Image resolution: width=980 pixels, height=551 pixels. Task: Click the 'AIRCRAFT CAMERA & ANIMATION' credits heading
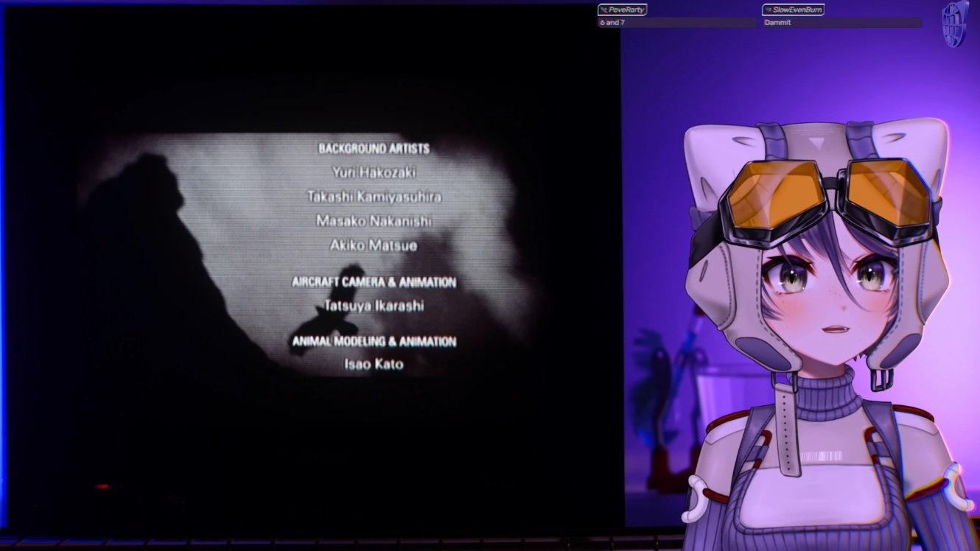(374, 282)
